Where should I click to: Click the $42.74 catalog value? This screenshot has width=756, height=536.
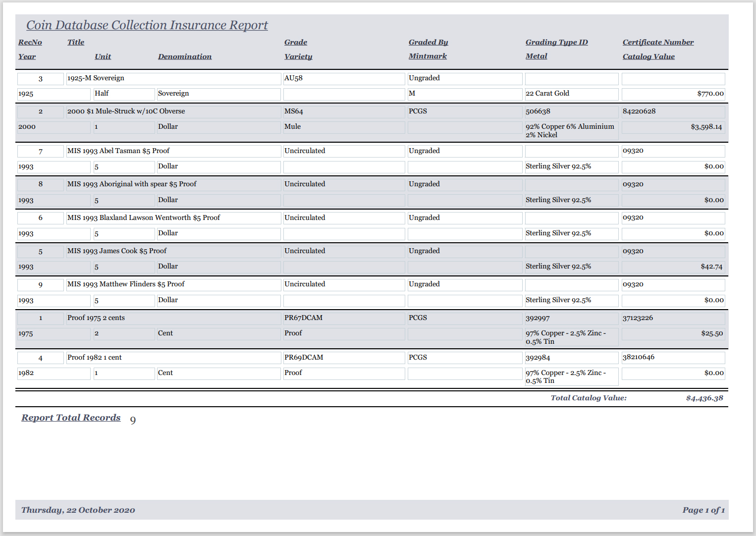coord(673,267)
